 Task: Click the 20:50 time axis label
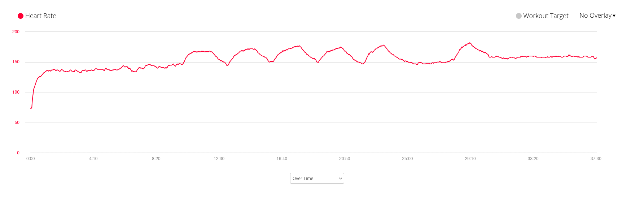click(x=345, y=159)
